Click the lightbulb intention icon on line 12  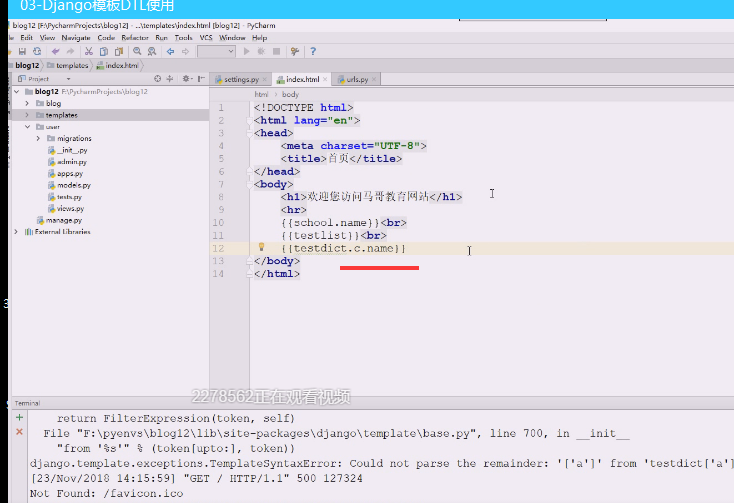click(262, 247)
